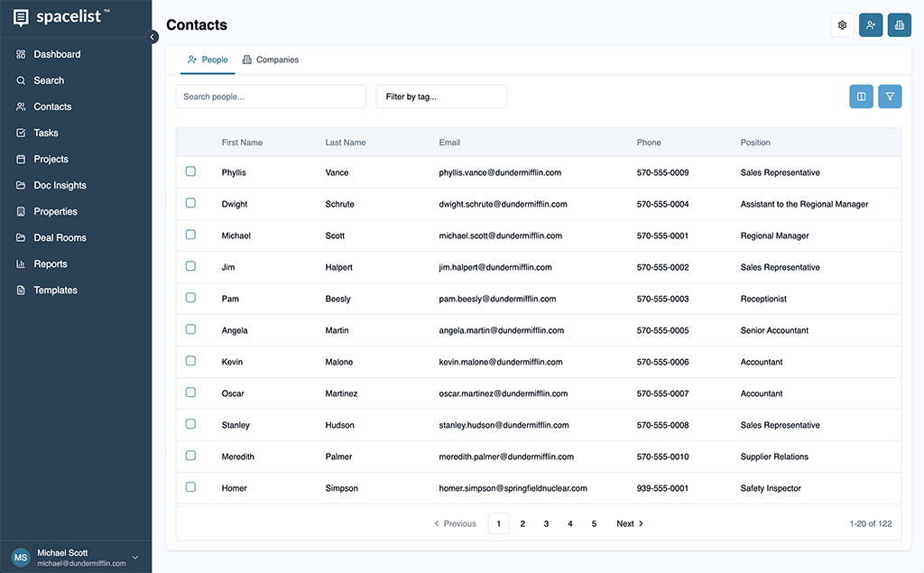Click inside the 'Search people' field
The width and height of the screenshot is (924, 573).
click(x=271, y=96)
